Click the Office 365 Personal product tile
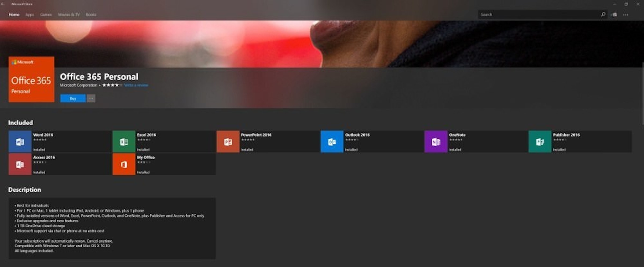 tap(31, 79)
